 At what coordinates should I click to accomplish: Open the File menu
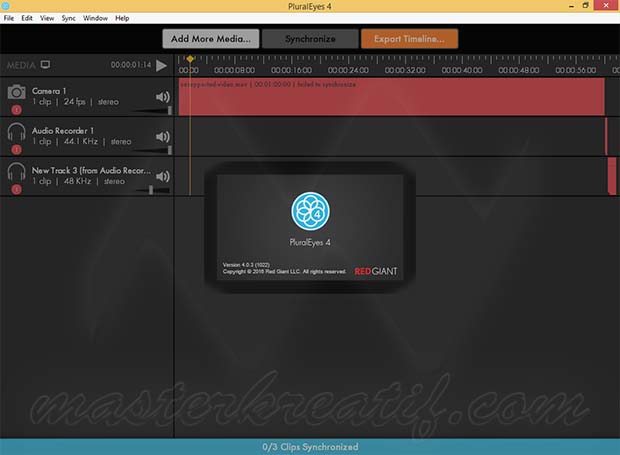coord(9,18)
